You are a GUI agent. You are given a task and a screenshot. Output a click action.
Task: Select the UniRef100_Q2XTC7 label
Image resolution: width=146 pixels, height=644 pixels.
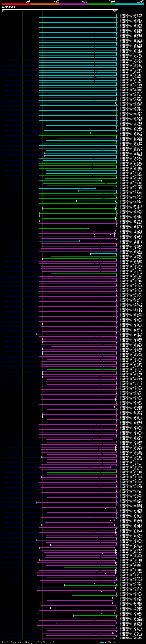tap(131, 113)
